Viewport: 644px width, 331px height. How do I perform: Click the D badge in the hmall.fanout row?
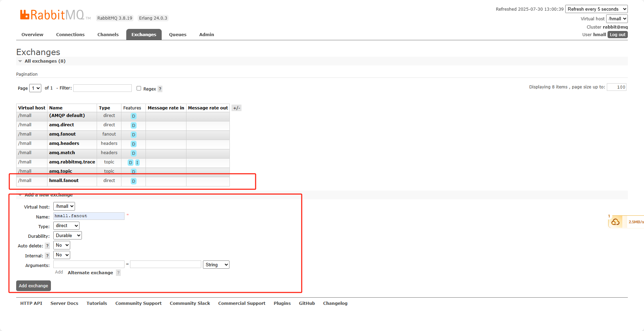click(133, 181)
